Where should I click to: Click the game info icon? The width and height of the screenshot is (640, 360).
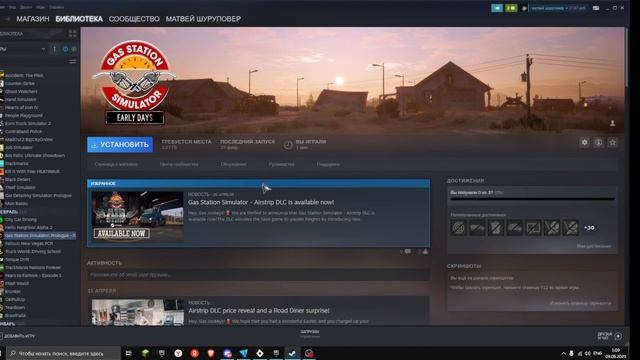tap(598, 142)
